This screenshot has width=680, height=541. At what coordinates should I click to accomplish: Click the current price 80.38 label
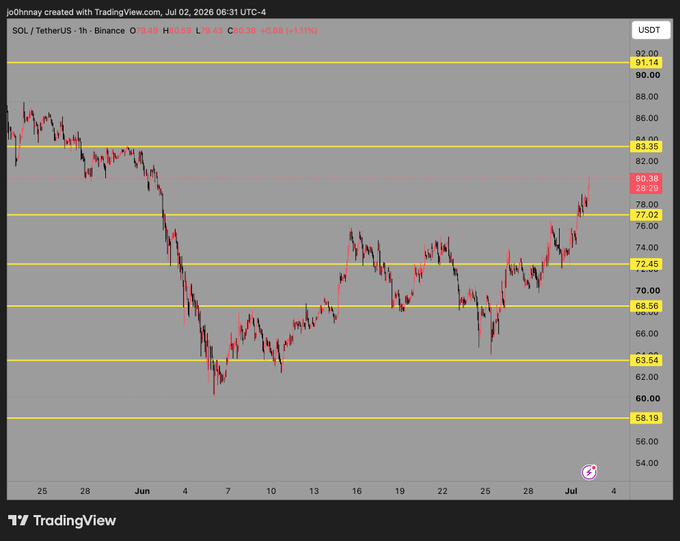[x=646, y=178]
